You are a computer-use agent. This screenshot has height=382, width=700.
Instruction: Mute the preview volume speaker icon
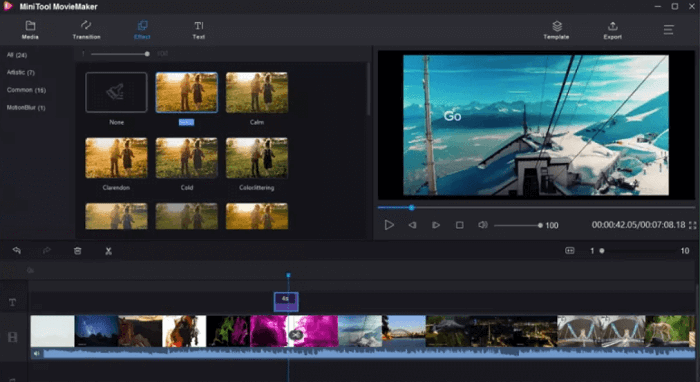tap(483, 225)
